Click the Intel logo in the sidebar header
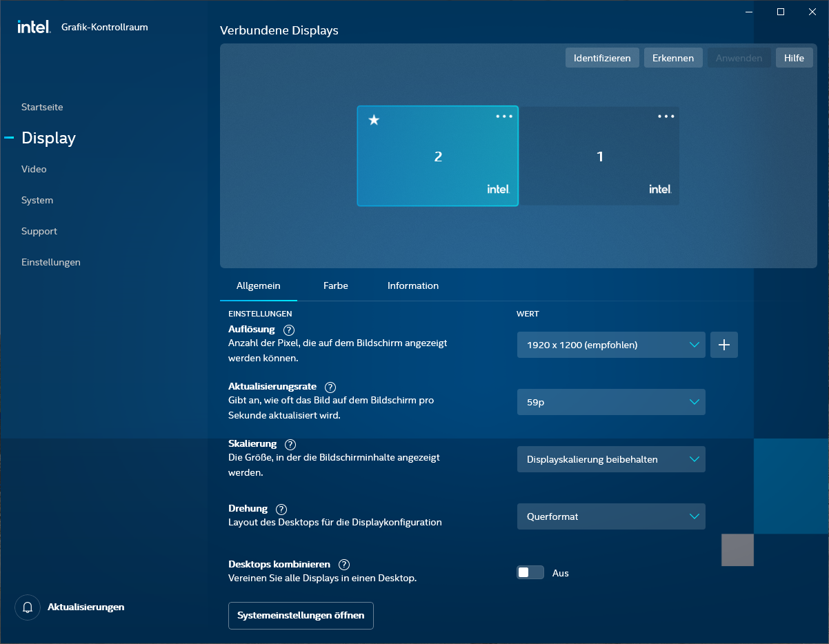The height and width of the screenshot is (644, 829). tap(34, 27)
